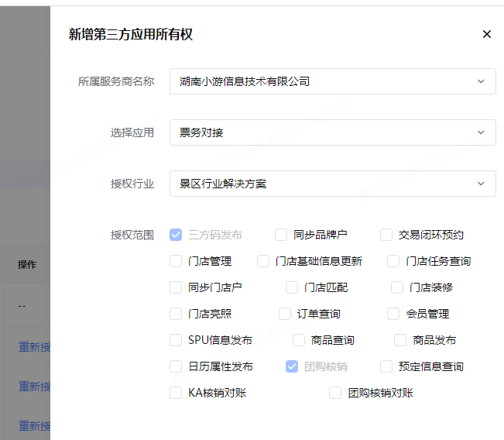Expand the 选择应用 dropdown
504x440 pixels.
pyautogui.click(x=332, y=132)
